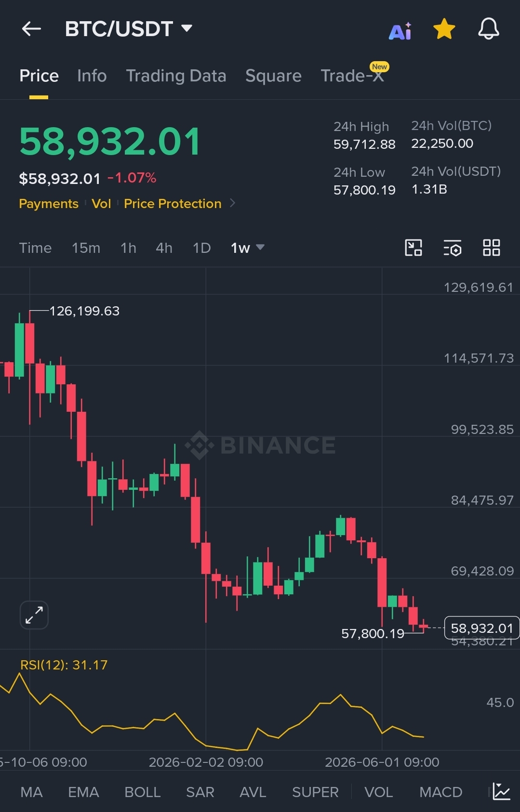Toggle the MACD indicator
This screenshot has height=812, width=520.
pos(440,792)
